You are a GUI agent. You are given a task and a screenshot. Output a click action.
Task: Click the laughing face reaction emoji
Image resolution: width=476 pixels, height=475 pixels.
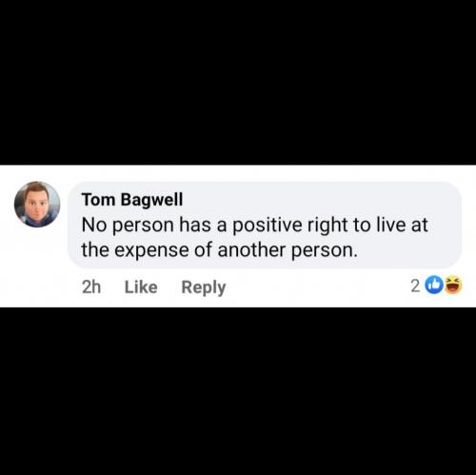453,285
